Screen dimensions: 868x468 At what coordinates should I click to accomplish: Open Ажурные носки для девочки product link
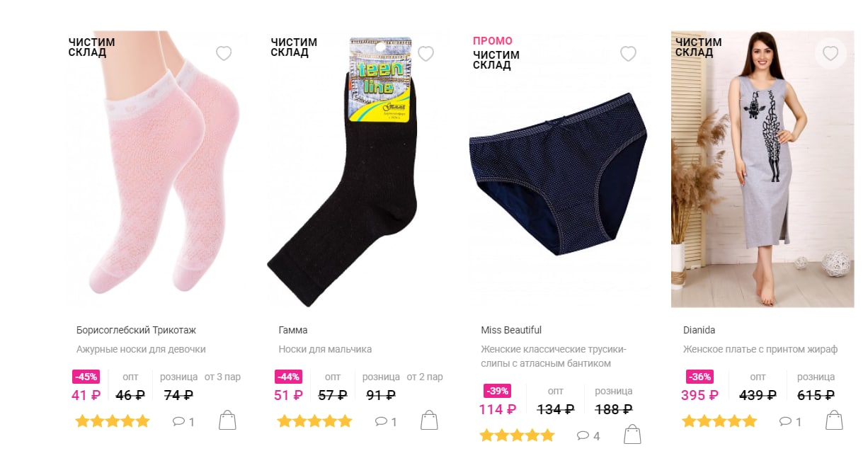(x=141, y=349)
